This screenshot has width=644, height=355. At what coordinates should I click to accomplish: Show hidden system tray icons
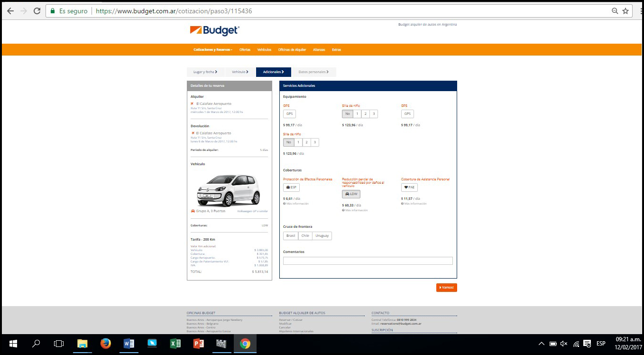(541, 344)
